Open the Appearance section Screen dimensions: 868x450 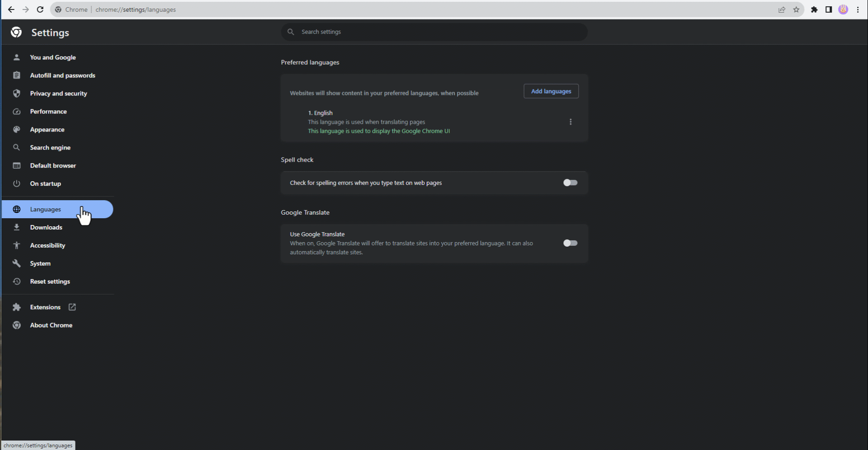(47, 130)
